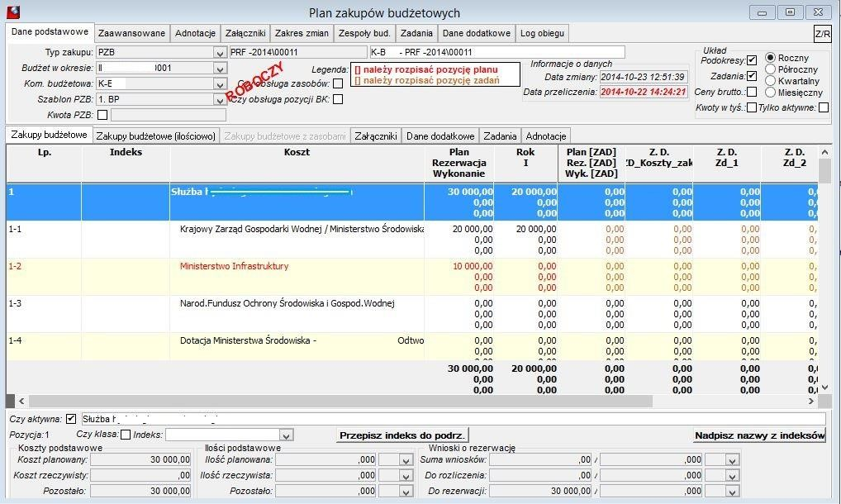The width and height of the screenshot is (841, 504).
Task: Click the Lp. column header
Action: [45, 164]
